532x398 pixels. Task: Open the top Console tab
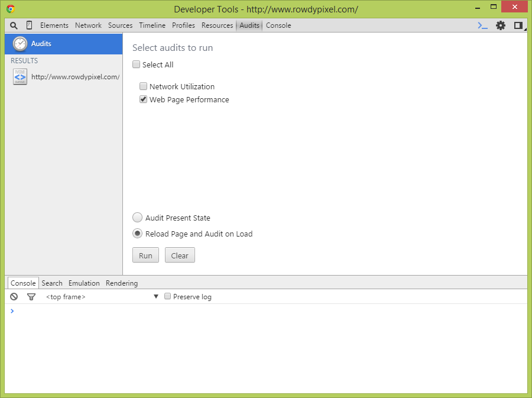pos(278,25)
